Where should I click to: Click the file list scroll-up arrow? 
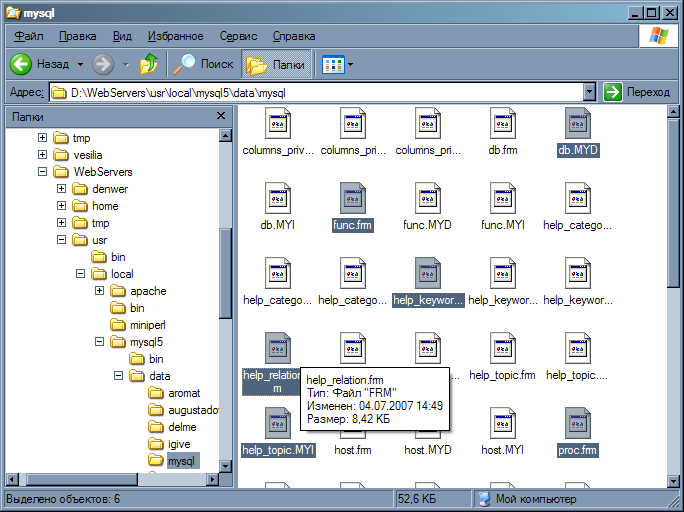click(673, 113)
